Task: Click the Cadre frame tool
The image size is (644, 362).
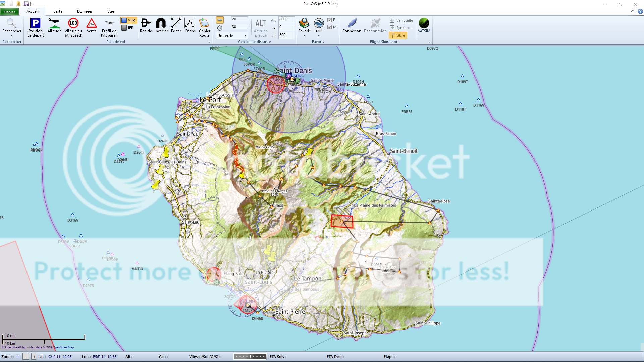Action: tap(190, 23)
